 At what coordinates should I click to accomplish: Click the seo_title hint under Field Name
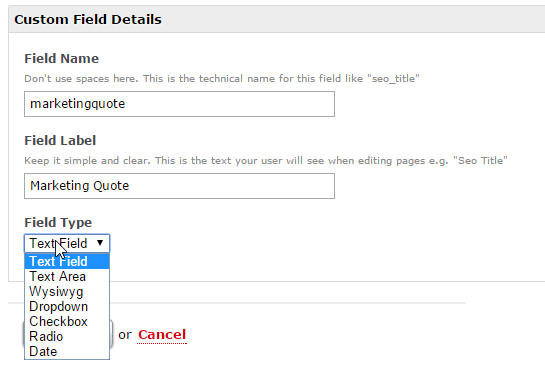[393, 79]
